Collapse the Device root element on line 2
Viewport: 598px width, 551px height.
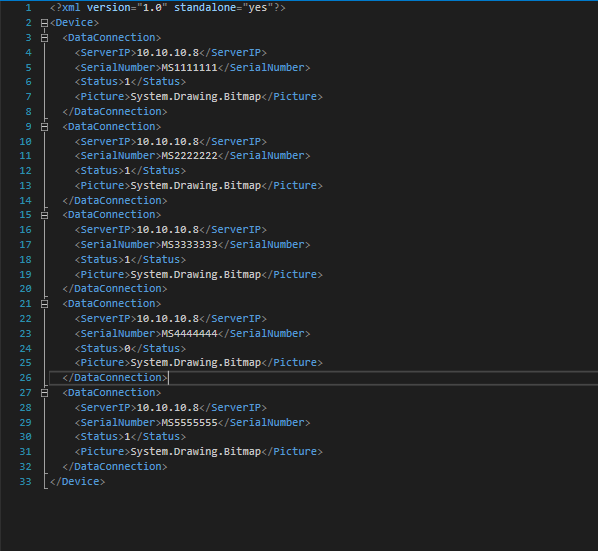(44, 23)
